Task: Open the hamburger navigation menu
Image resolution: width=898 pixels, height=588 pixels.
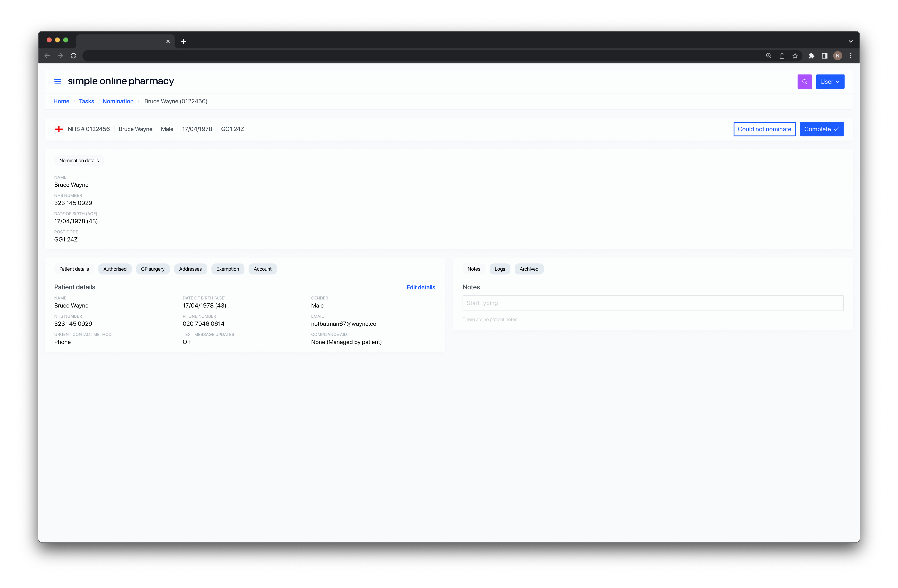Action: point(57,82)
